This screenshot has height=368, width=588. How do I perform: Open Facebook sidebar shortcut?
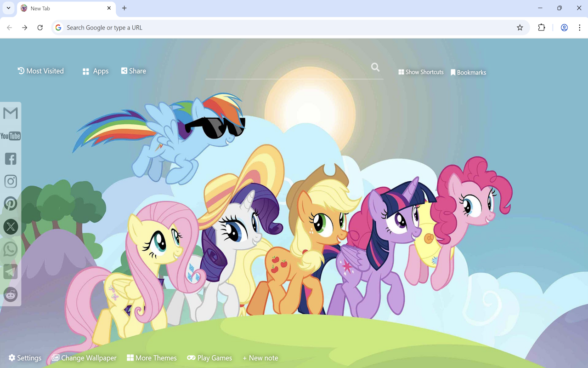[x=10, y=159]
